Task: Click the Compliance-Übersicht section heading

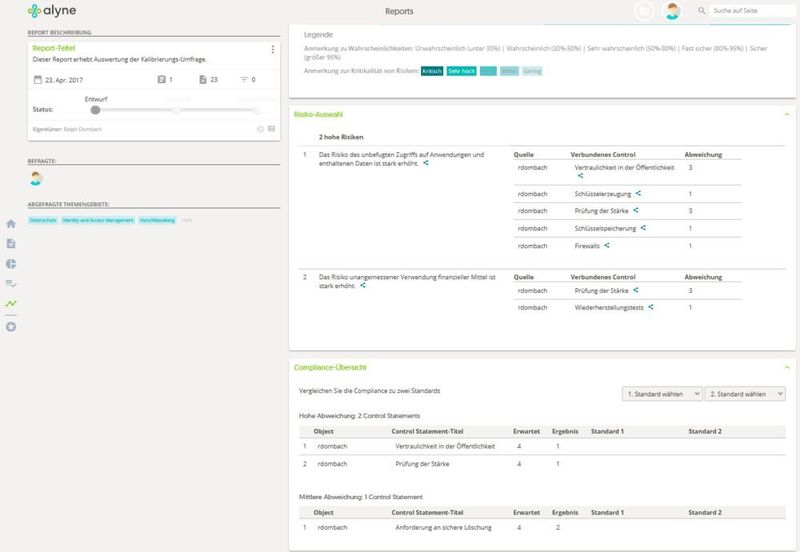Action: (330, 367)
